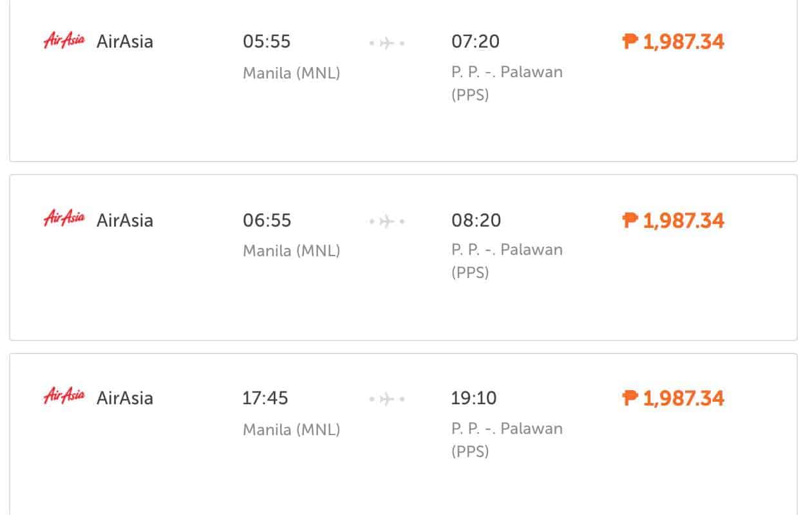Click the plane icon for 06:55 flight

click(x=386, y=221)
